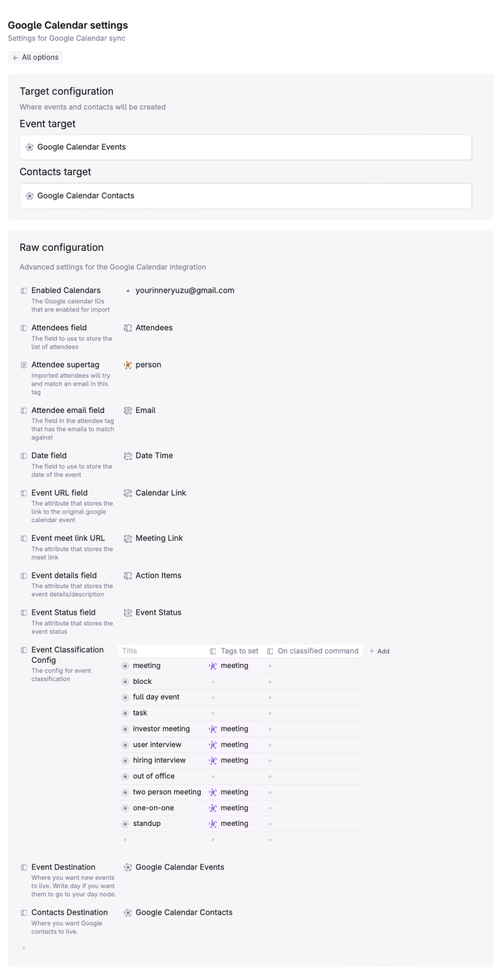Click the person supertag icon beside Attendee supertag
The width and height of the screenshot is (501, 980).
128,365
